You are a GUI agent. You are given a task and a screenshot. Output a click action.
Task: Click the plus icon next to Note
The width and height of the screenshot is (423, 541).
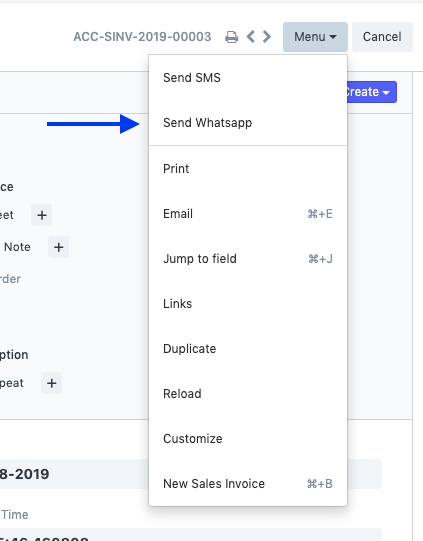point(58,247)
